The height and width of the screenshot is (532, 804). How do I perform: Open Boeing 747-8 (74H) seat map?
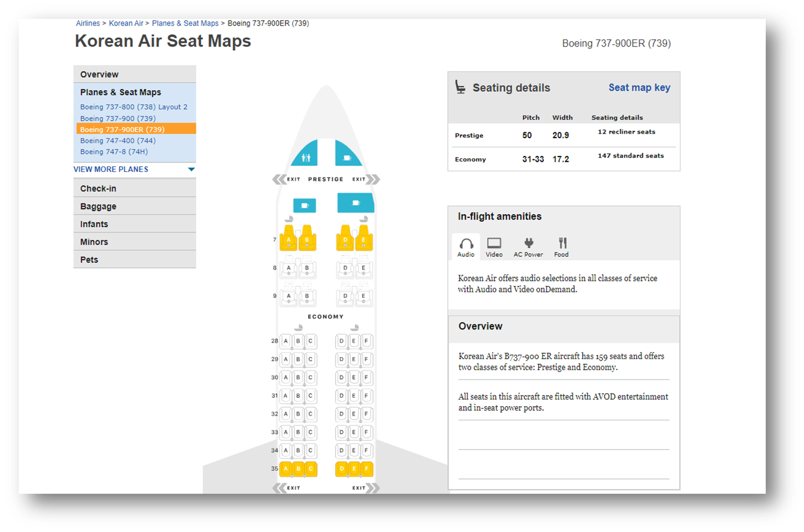[114, 152]
